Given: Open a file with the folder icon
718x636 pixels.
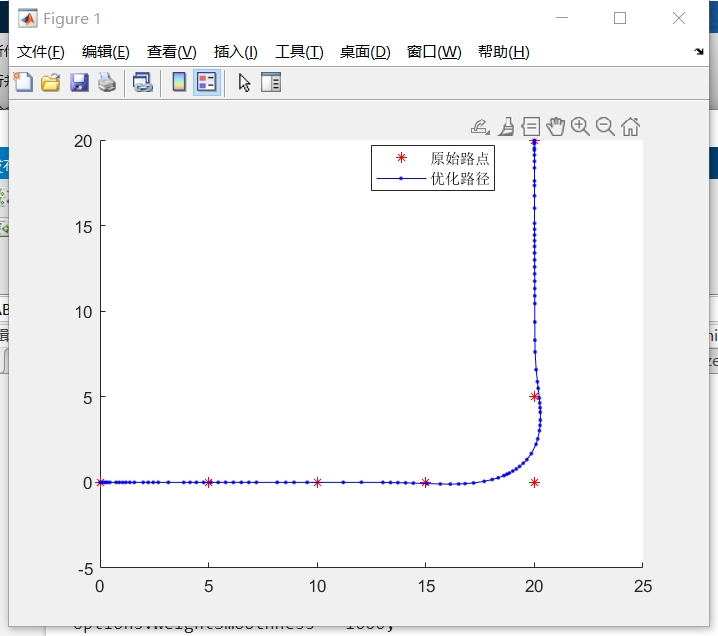Looking at the screenshot, I should [50, 83].
